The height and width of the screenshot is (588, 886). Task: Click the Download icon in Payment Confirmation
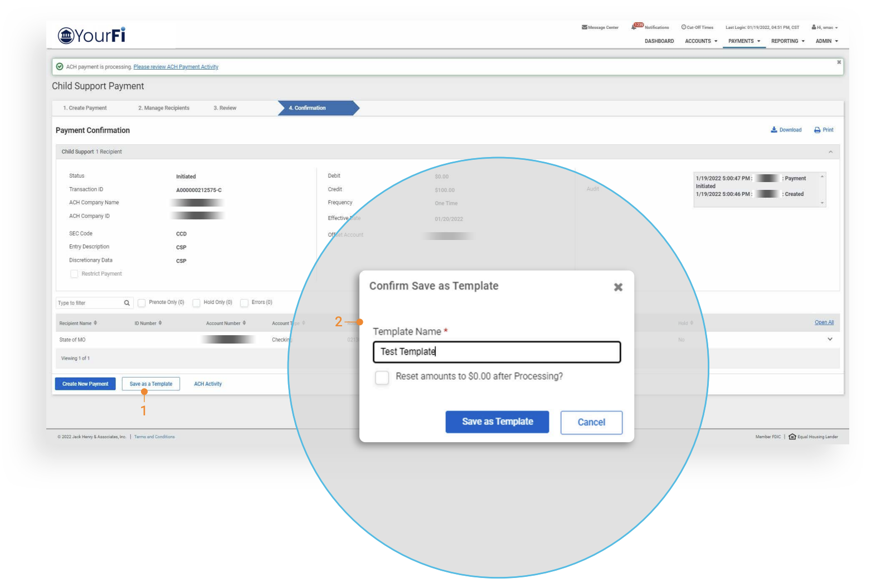click(x=774, y=130)
